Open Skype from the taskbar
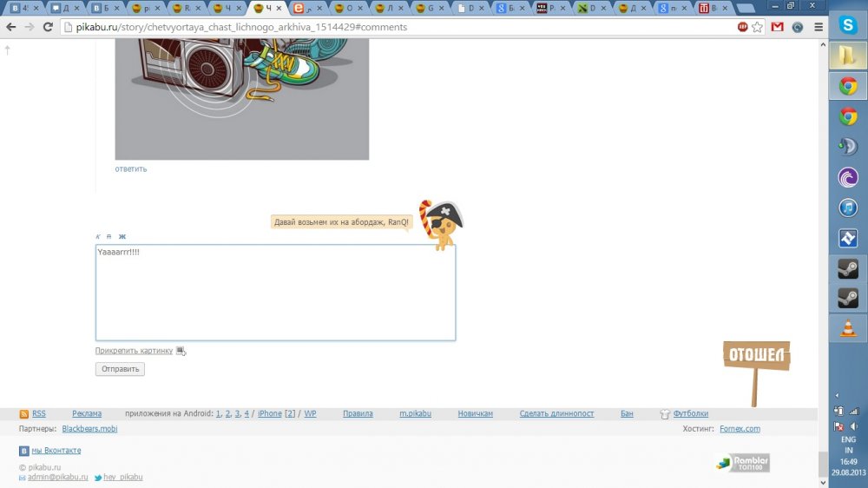868x488 pixels. [x=848, y=25]
